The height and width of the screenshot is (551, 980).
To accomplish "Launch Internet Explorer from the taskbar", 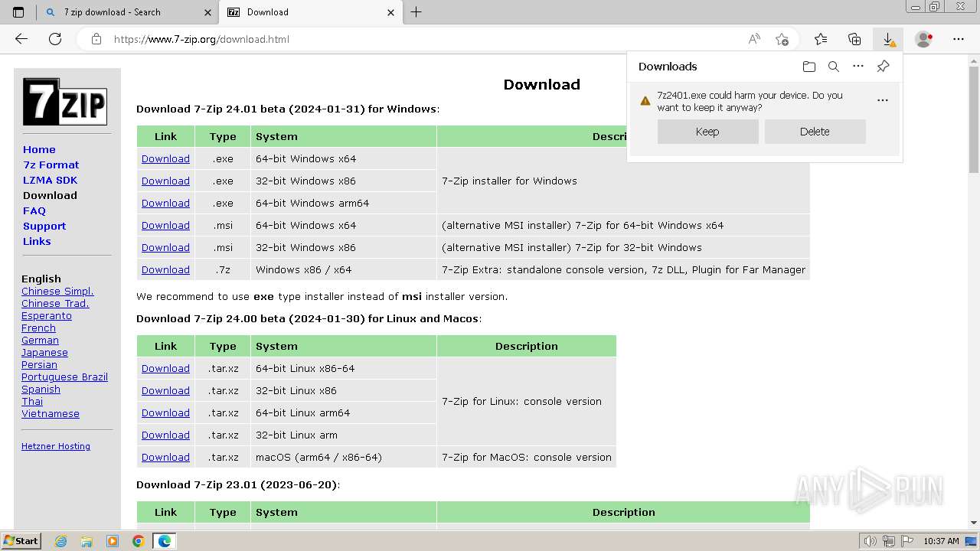I will coord(60,541).
